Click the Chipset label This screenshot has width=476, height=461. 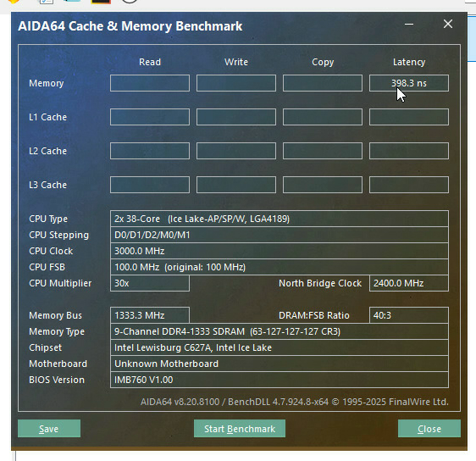[x=46, y=347]
